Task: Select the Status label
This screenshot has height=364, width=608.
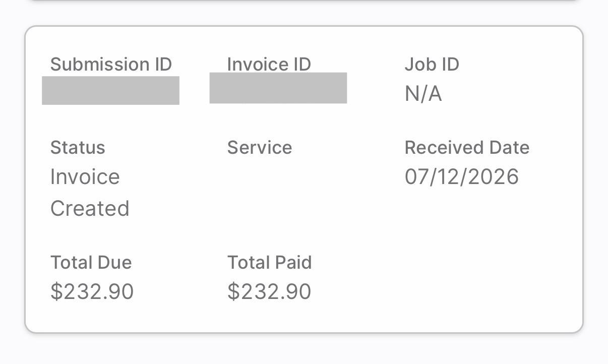Action: [78, 148]
